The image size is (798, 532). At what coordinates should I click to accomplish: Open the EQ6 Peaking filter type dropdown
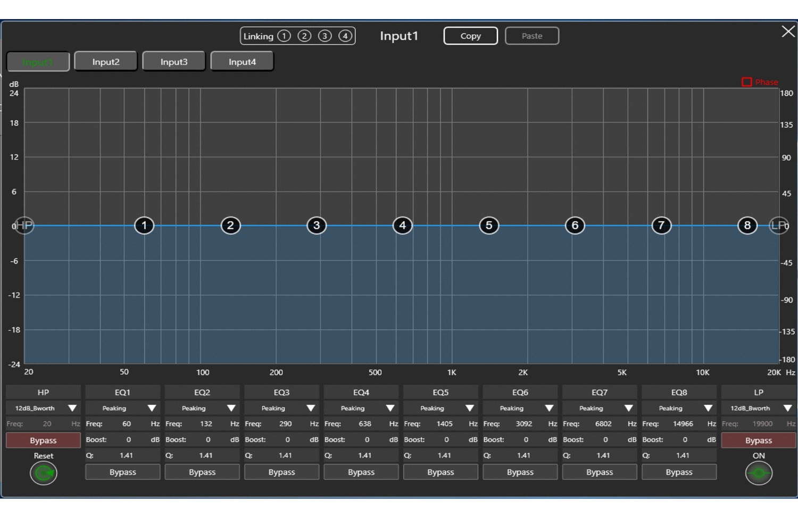pos(549,408)
